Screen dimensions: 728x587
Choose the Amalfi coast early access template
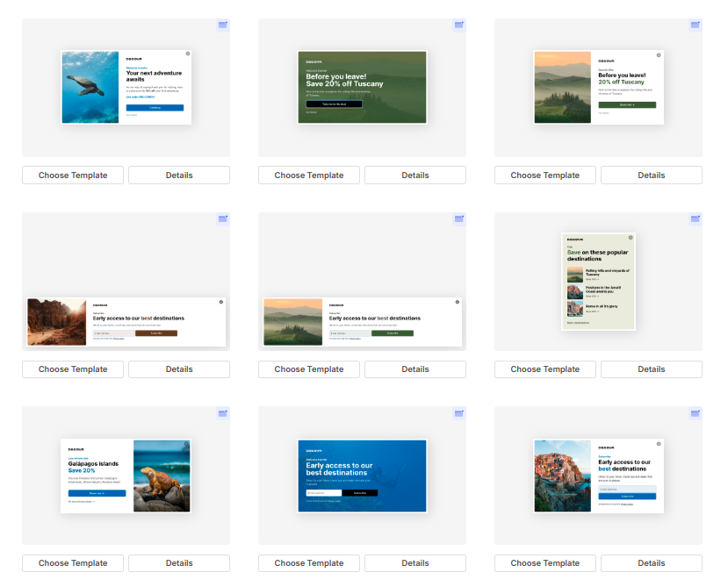click(545, 563)
